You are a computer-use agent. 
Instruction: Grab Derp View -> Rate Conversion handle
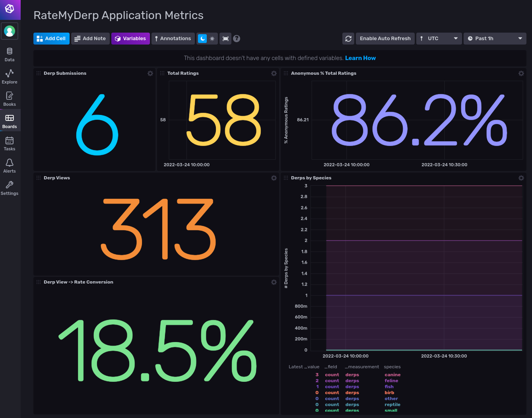click(39, 282)
